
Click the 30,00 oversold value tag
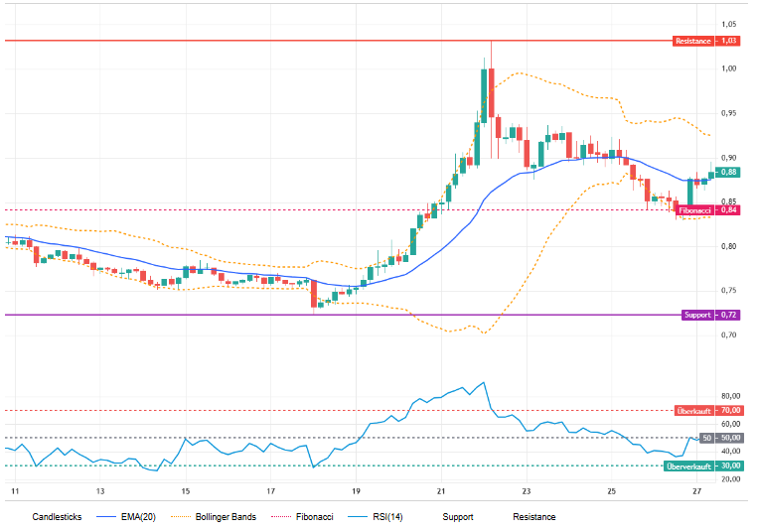[730, 466]
